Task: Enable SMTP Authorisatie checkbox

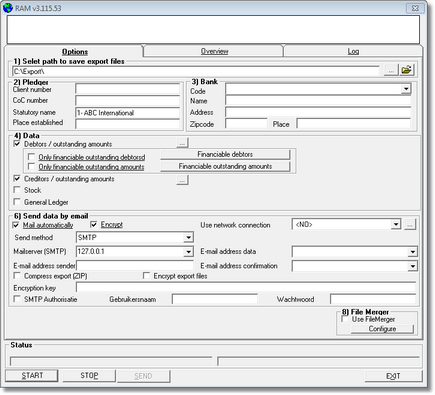Action: (x=17, y=299)
